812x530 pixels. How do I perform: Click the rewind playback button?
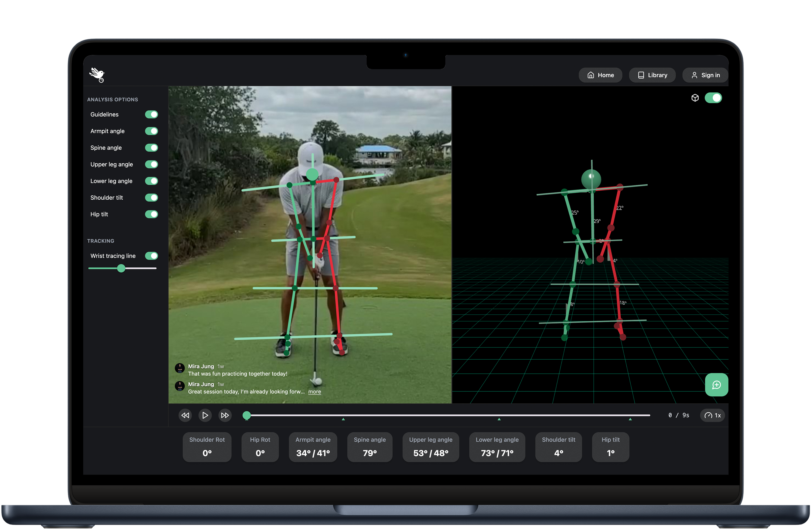pyautogui.click(x=185, y=415)
